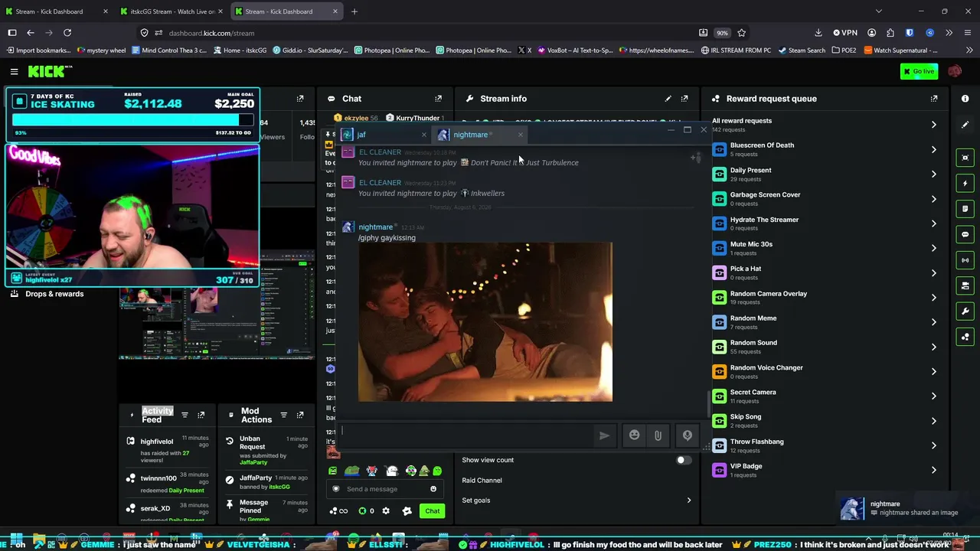Expand Mute Mic 30s reward
This screenshot has width=980, height=551.
click(933, 248)
